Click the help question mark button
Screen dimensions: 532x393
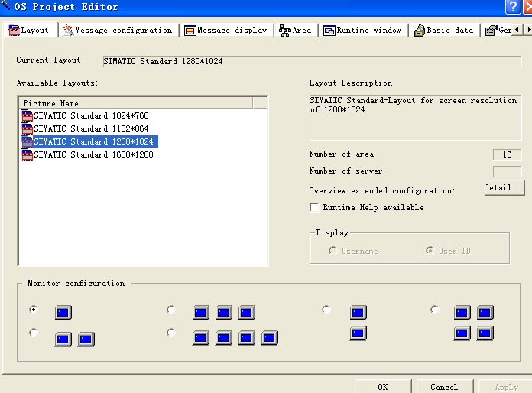[x=513, y=7]
